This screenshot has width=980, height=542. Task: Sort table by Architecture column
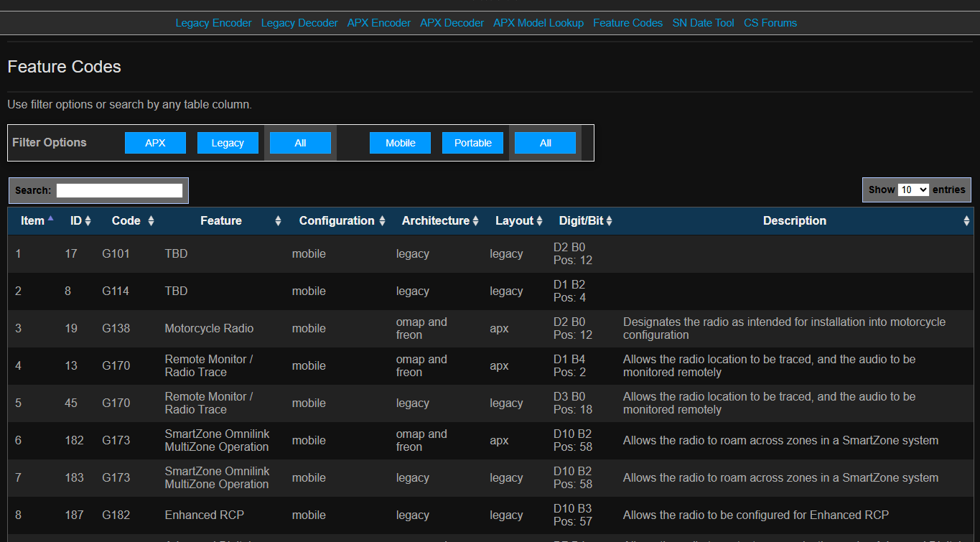coord(437,220)
